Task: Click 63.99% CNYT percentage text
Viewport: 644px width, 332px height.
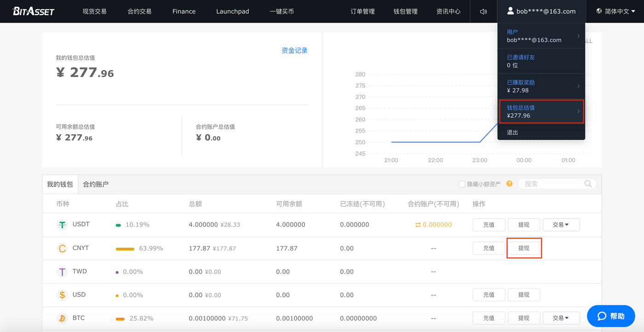Action: [x=151, y=248]
